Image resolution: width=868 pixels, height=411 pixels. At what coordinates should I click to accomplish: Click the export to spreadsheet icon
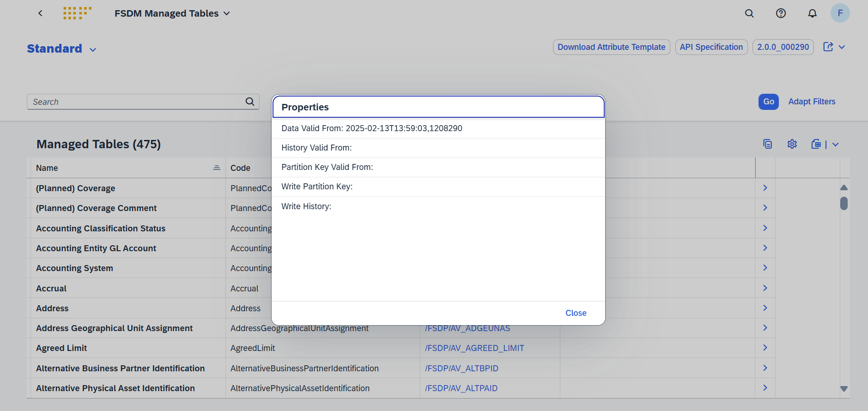click(816, 144)
